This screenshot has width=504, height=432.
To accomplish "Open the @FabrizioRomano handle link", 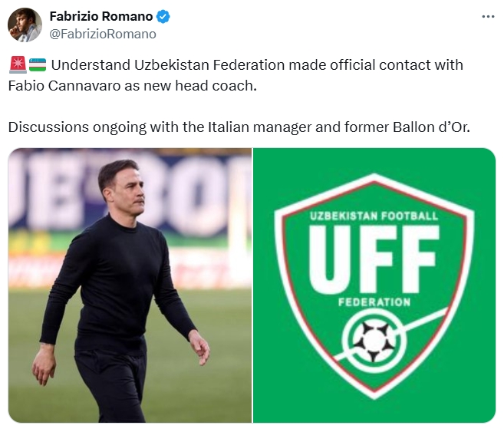I will point(102,34).
